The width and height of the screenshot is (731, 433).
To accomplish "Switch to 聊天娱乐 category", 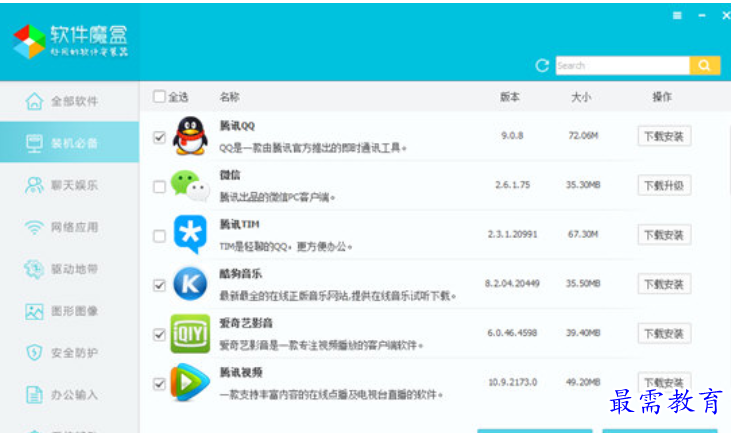I will coord(69,185).
